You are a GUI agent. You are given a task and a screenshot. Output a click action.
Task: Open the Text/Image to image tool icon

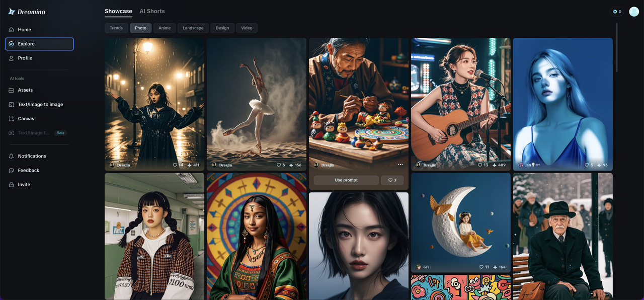pos(11,104)
